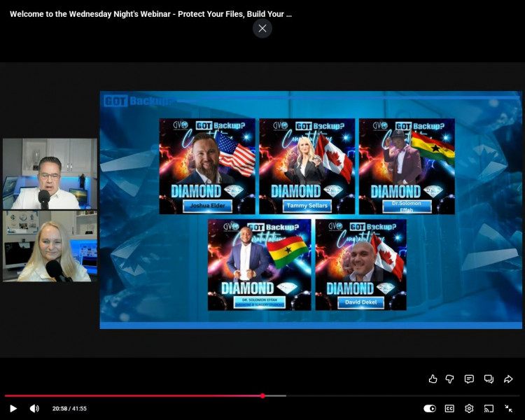Mute the video volume
Screen dimensions: 525x420
point(34,409)
